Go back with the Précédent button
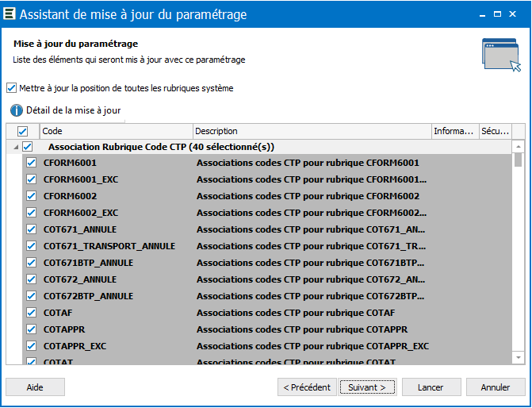This screenshot has width=532, height=408. coord(307,387)
